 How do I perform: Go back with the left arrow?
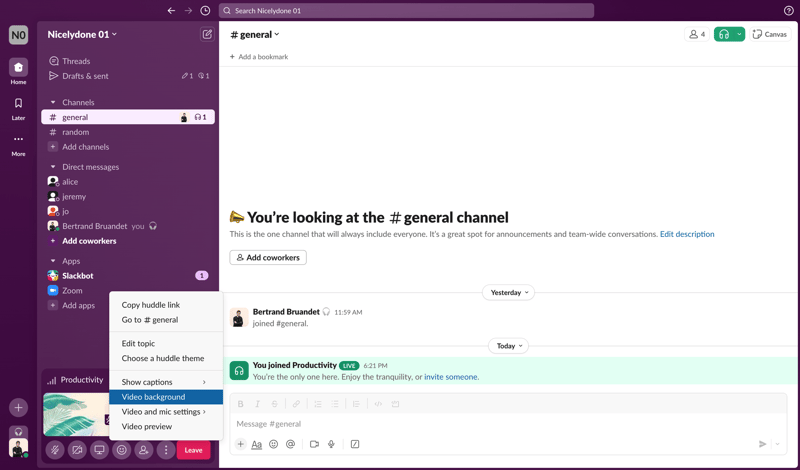171,11
